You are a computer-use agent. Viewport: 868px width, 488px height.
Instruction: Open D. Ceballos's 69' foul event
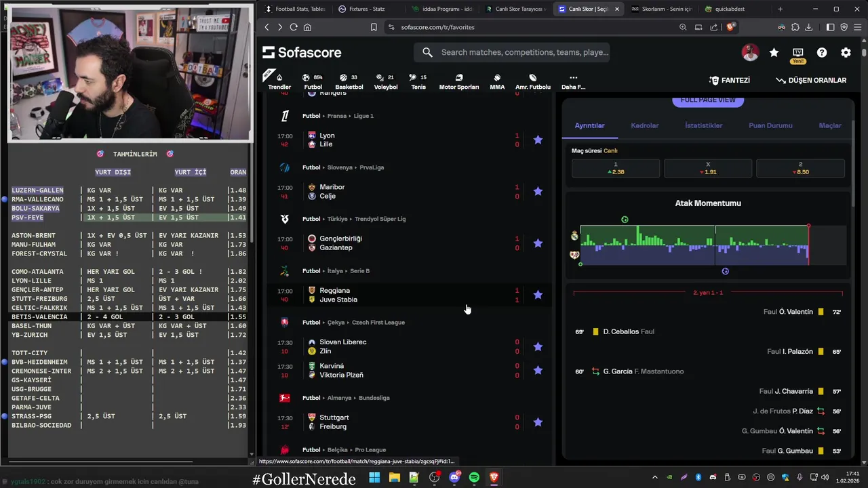tap(614, 331)
